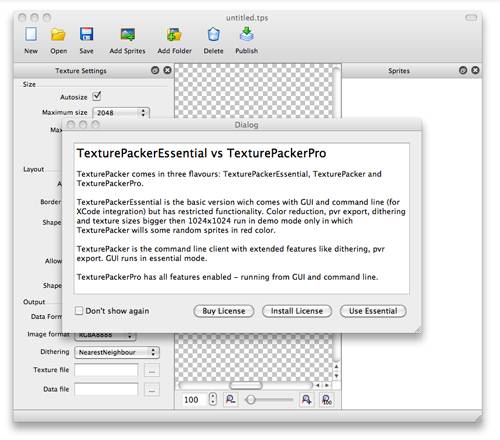
Task: Undock the Sprites panel with its float icon
Action: click(x=463, y=70)
